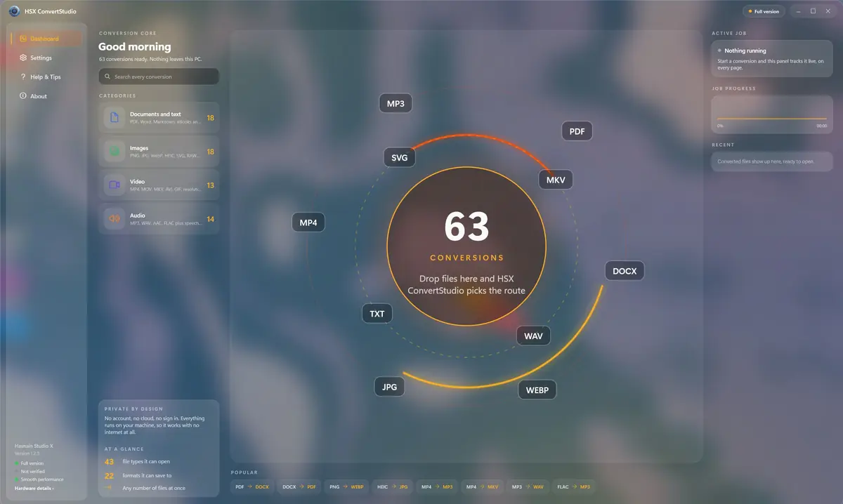Image resolution: width=843 pixels, height=504 pixels.
Task: Select the TXT format bubble
Action: [377, 314]
